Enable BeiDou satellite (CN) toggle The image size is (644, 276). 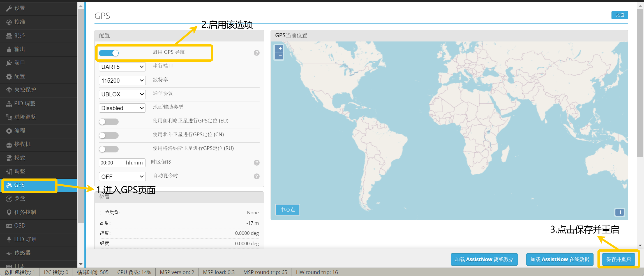109,135
